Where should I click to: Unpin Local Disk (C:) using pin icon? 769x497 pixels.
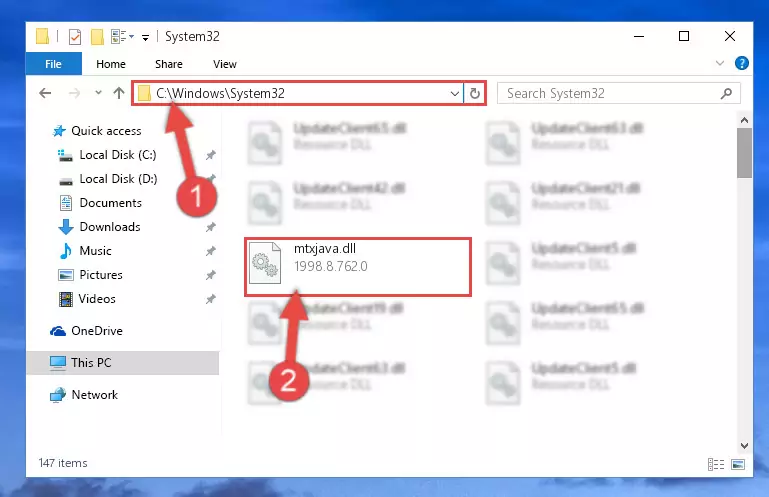click(x=210, y=155)
